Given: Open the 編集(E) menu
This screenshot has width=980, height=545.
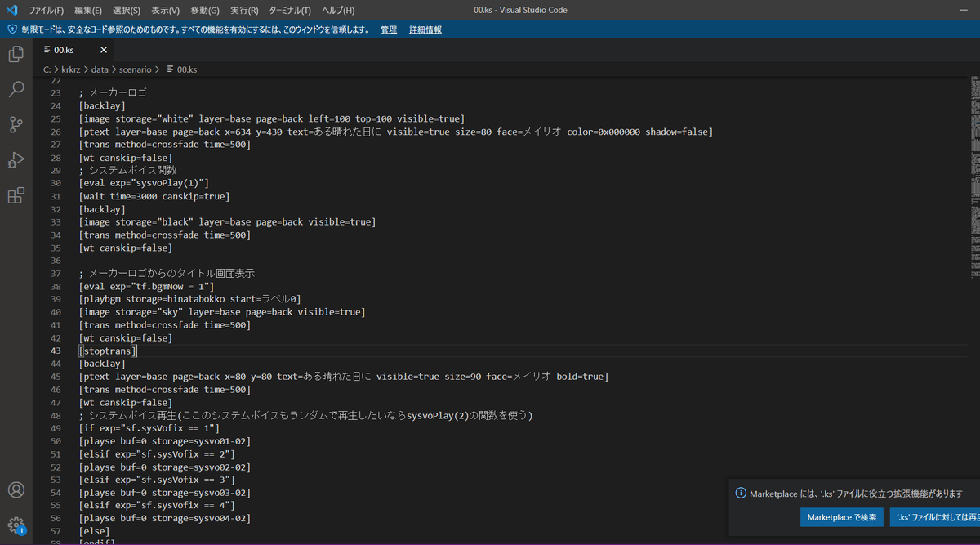Looking at the screenshot, I should (88, 10).
